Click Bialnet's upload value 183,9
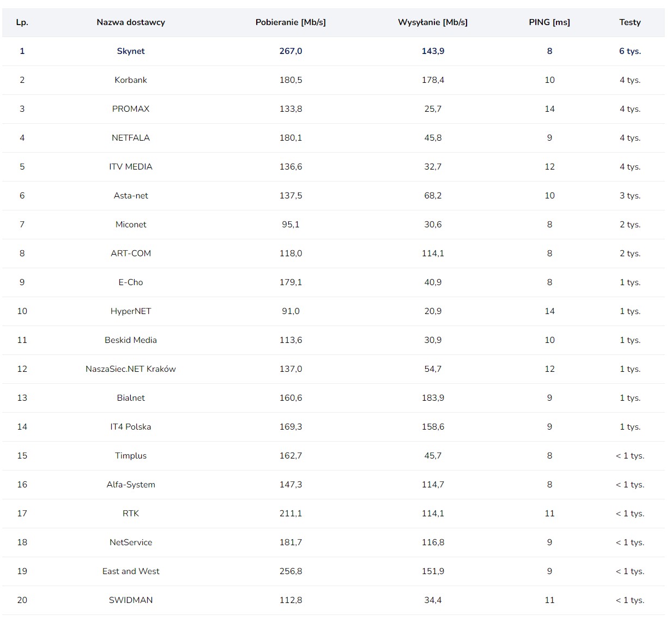 tap(433, 398)
